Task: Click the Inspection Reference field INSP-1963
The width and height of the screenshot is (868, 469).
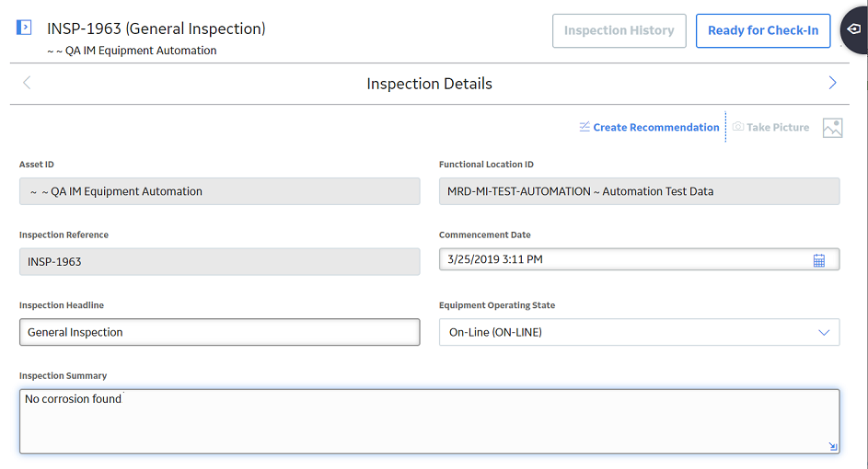Action: click(x=220, y=261)
